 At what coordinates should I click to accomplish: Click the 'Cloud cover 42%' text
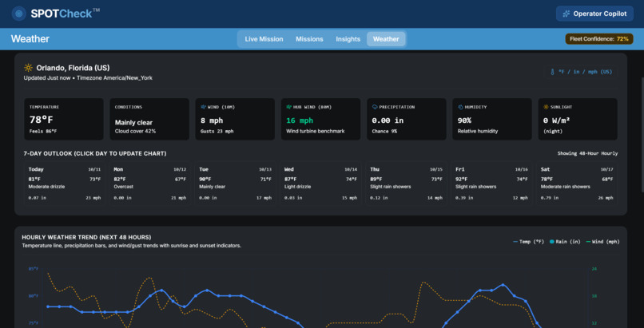coord(135,131)
